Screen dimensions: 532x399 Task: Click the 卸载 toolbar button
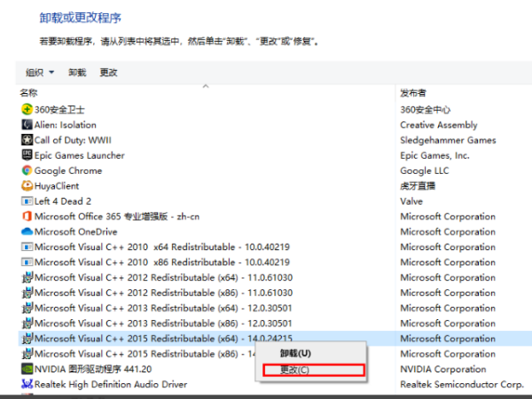(x=77, y=73)
